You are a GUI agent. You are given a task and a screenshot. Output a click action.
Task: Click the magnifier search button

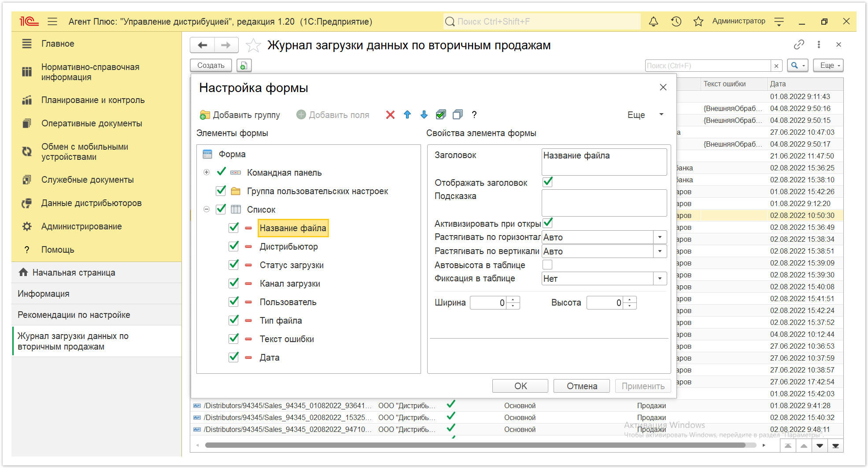tap(798, 65)
